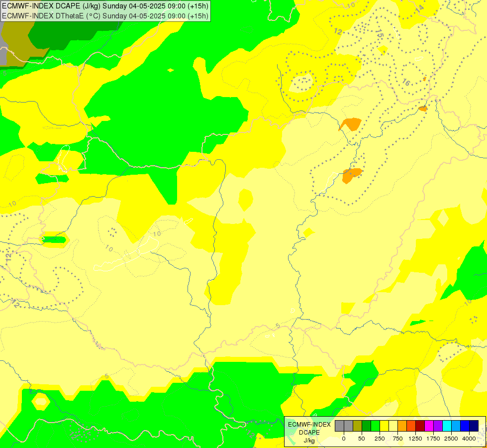Click the legend value 1250
This screenshot has width=487, height=448.
point(415,439)
